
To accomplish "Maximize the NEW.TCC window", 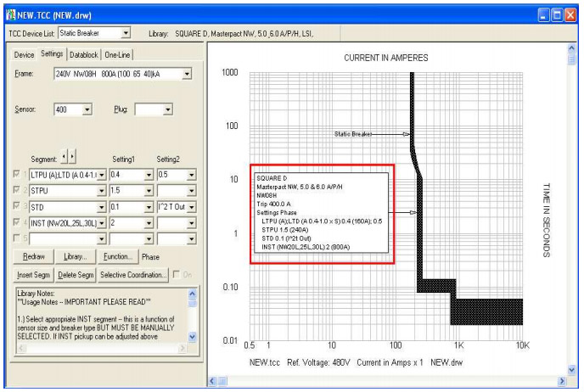I will (557, 15).
